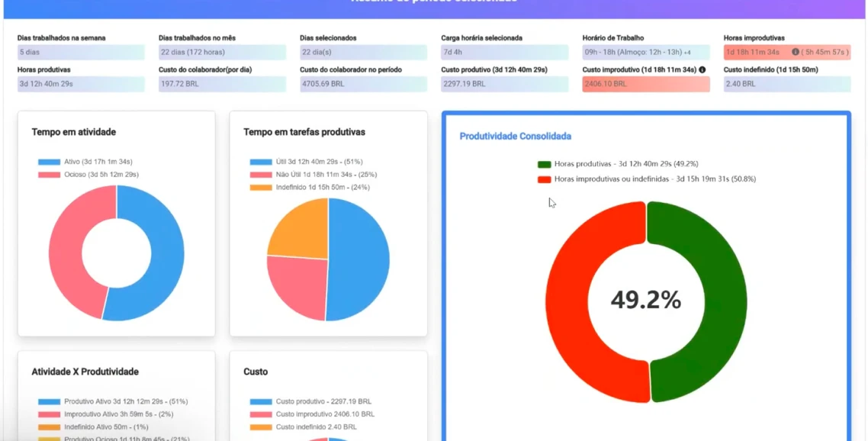Click 'Tempo em tarefas produtivas' card title
Screen dimensions: 868x441
(x=304, y=132)
